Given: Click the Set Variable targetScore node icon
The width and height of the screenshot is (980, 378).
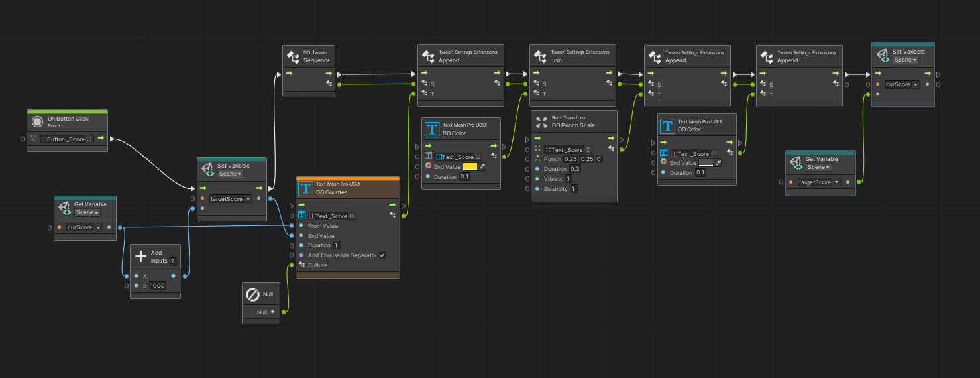Looking at the screenshot, I should click(208, 170).
